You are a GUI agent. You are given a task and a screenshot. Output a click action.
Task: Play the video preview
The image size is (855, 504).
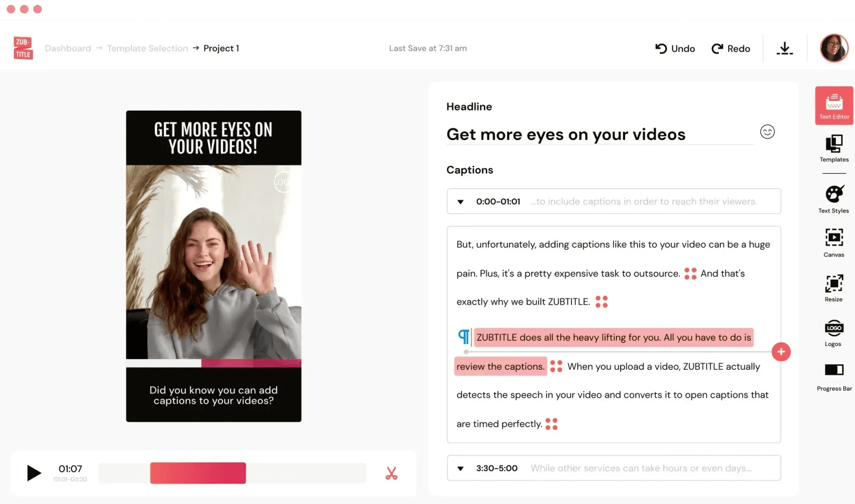point(34,473)
